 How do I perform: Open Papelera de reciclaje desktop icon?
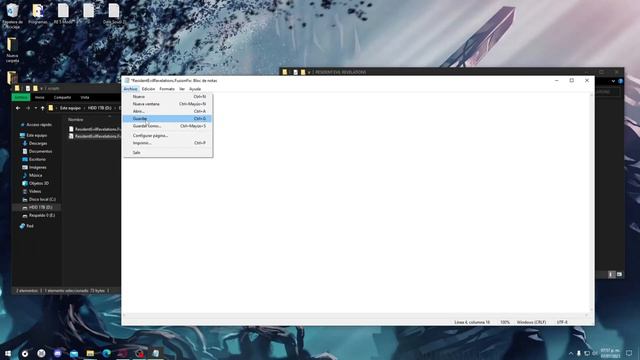tap(12, 16)
